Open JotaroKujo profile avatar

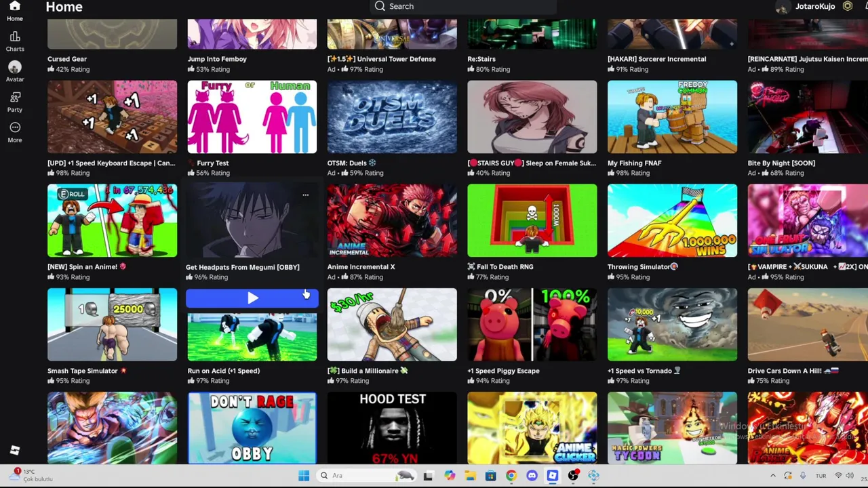coord(783,7)
